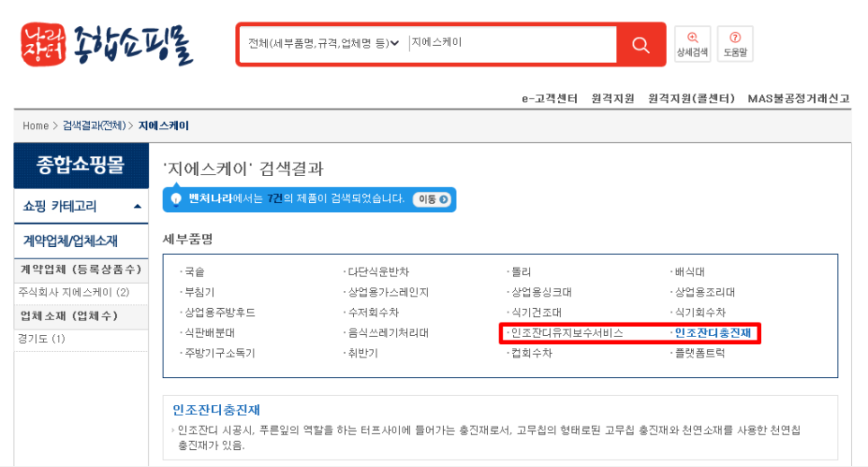This screenshot has height=467, width=868.
Task: Click the 이동 arrow button in banner
Action: tap(433, 199)
